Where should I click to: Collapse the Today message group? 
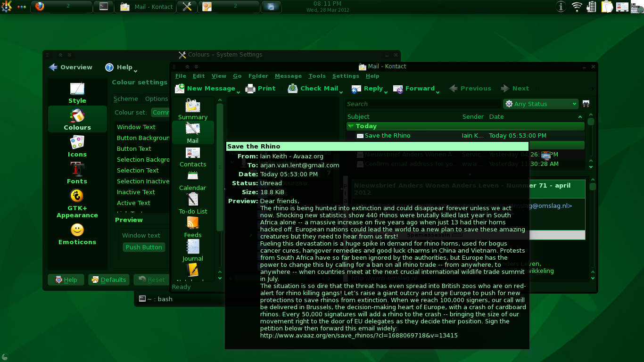(350, 126)
